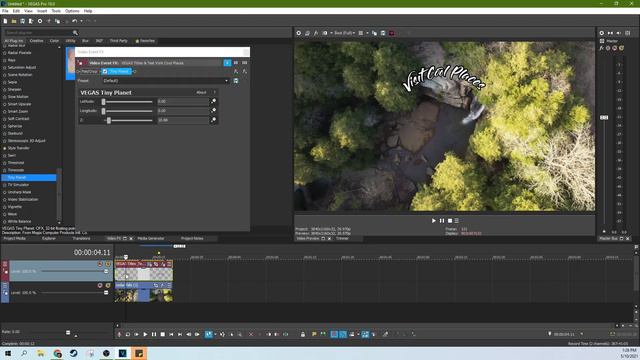Click the New project icon in toolbar

[x=5, y=21]
